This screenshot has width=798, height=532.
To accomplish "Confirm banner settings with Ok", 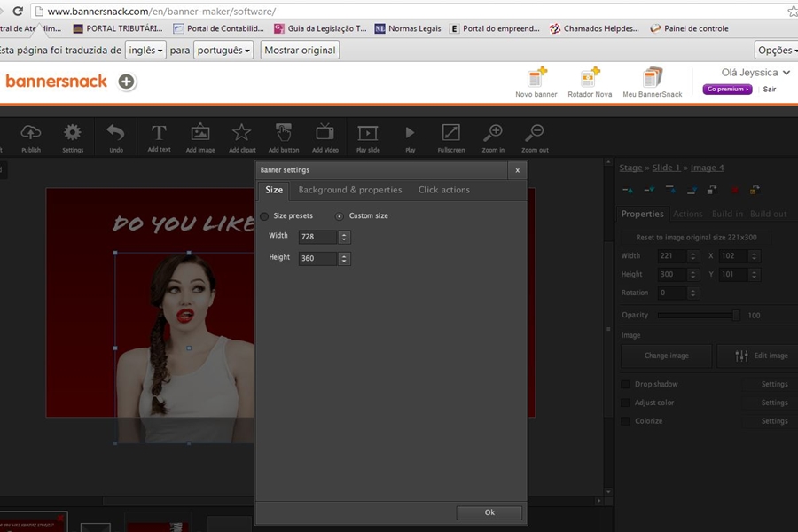I will [x=489, y=512].
